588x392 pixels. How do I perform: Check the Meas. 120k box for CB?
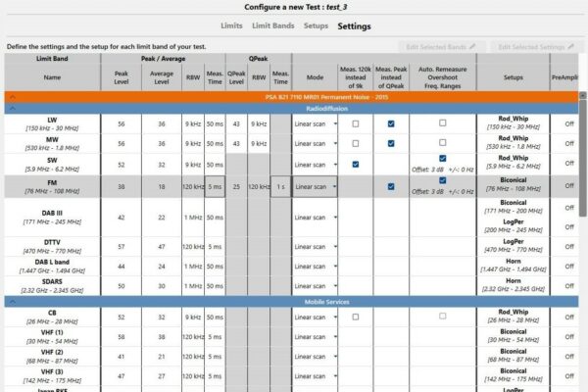354,318
